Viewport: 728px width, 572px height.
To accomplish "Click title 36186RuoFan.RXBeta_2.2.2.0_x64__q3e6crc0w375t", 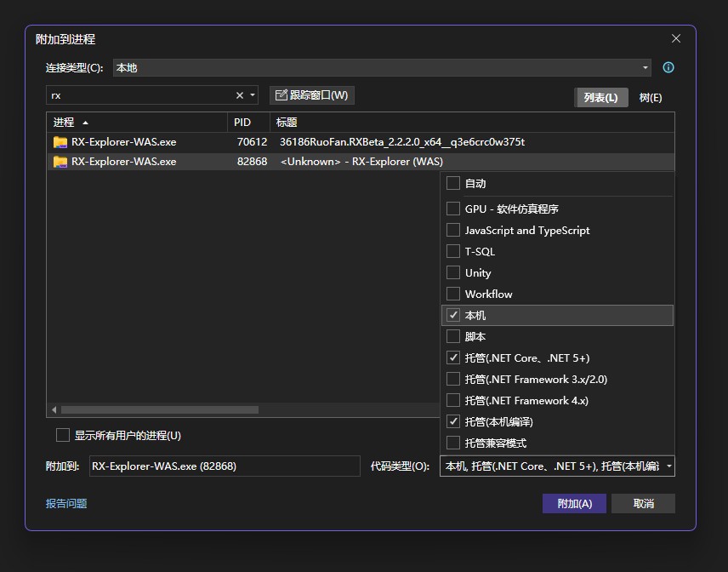I will tap(402, 141).
